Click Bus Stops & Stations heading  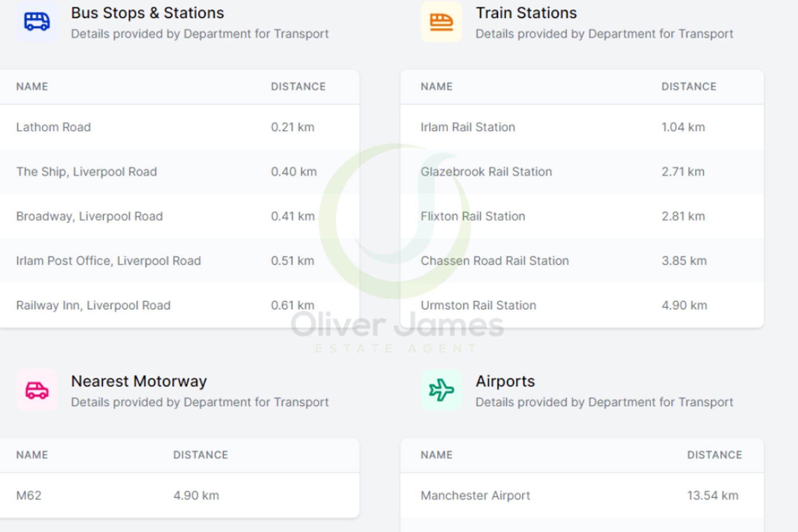click(148, 13)
